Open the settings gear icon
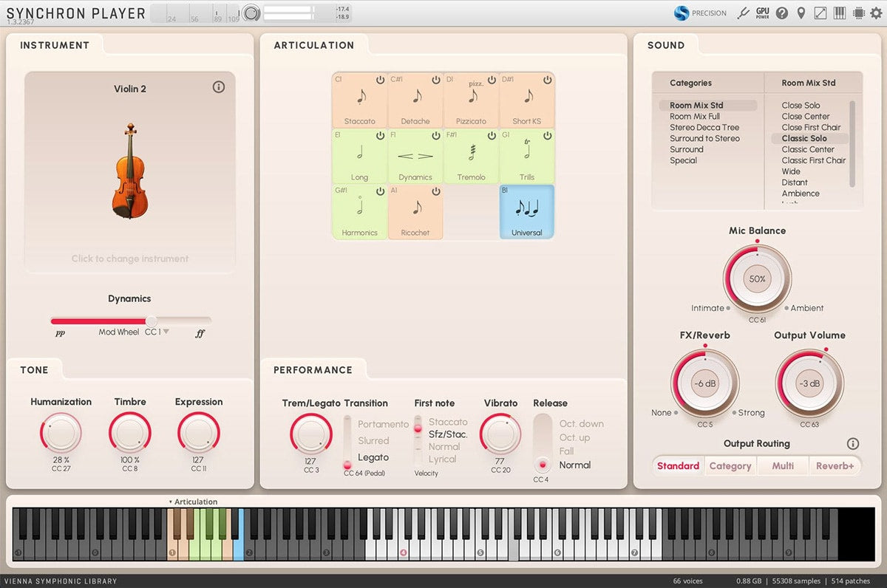 [876, 13]
